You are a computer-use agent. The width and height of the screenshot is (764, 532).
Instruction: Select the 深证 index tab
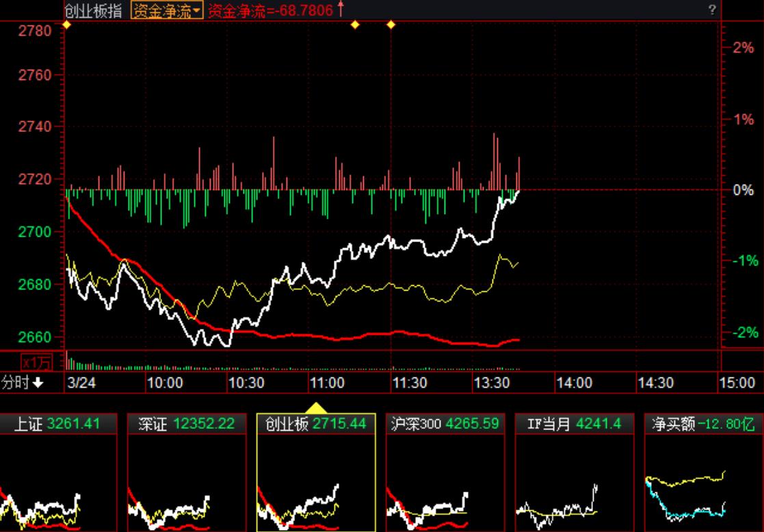tap(186, 424)
